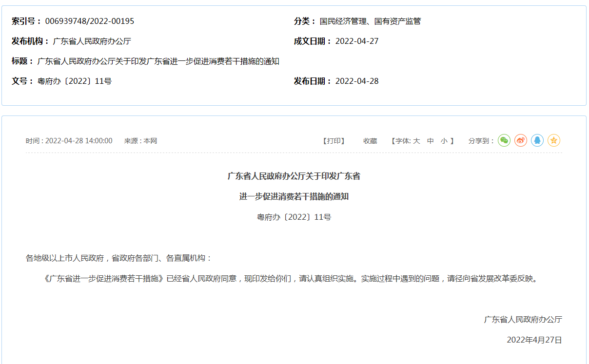Select document number 粤府办〔2022〕11号 in header
The width and height of the screenshot is (589, 364).
point(75,81)
